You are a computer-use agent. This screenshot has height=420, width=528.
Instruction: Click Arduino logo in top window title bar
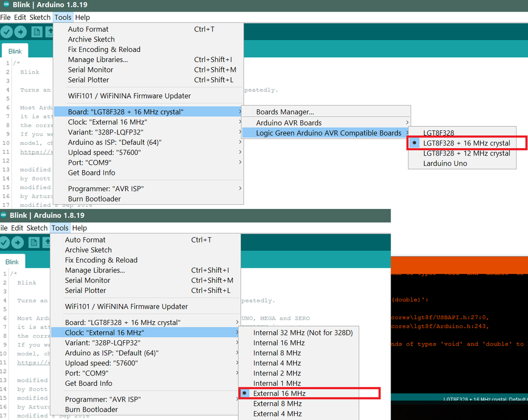tap(6, 5)
